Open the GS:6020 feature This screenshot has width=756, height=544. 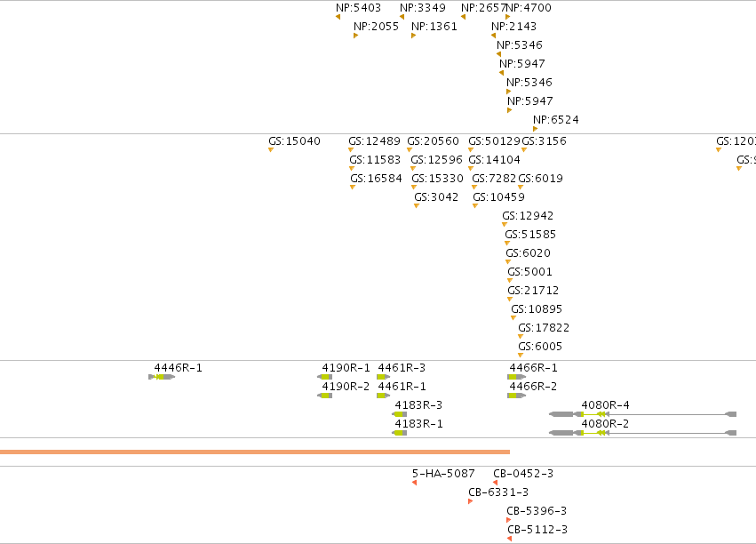click(x=508, y=262)
